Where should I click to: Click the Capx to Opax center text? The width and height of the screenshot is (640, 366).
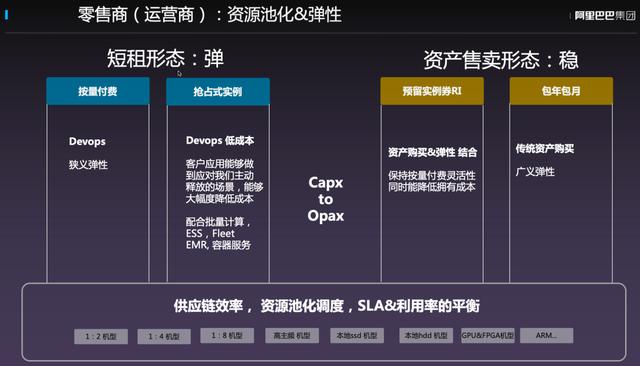tap(326, 199)
